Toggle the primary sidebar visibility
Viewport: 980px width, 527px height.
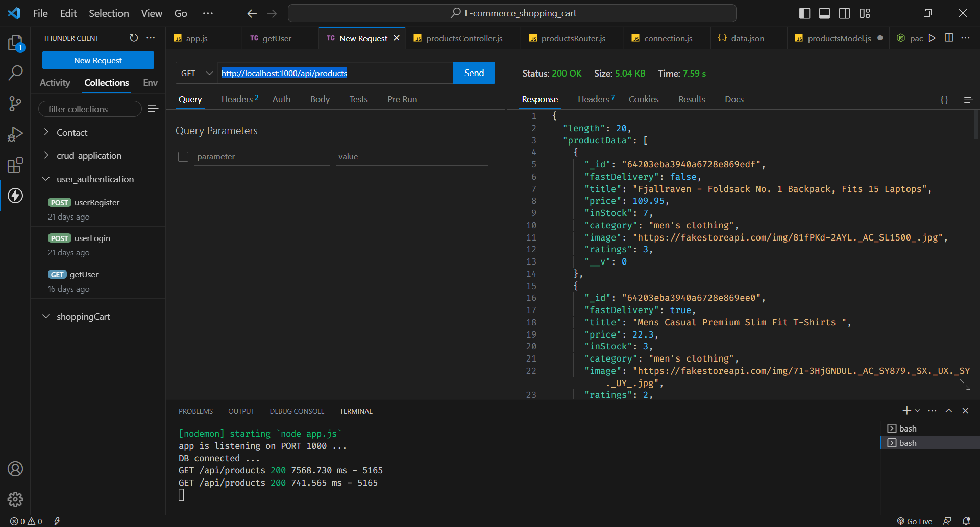tap(804, 13)
